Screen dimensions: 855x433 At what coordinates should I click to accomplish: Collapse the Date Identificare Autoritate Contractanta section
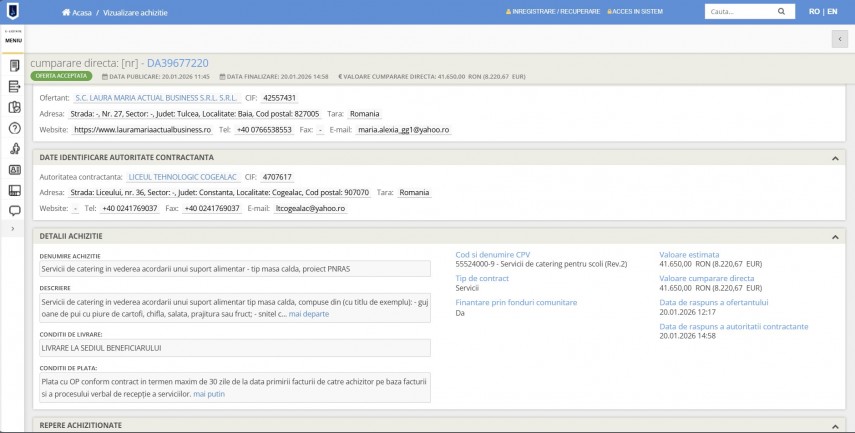point(835,158)
